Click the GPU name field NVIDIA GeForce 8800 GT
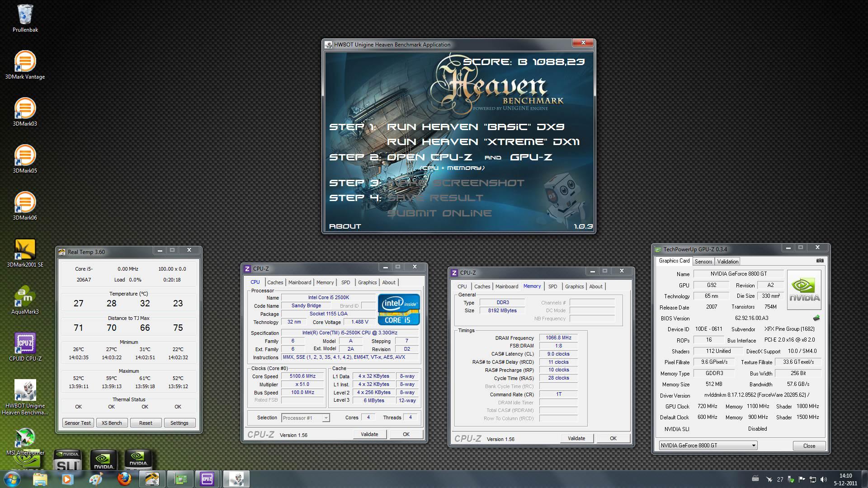The width and height of the screenshot is (868, 488). tap(738, 274)
